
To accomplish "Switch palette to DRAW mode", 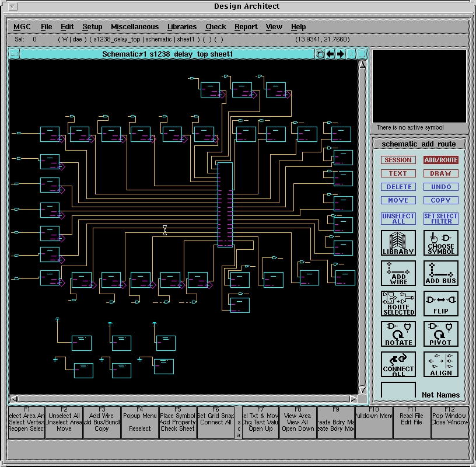I will point(441,173).
